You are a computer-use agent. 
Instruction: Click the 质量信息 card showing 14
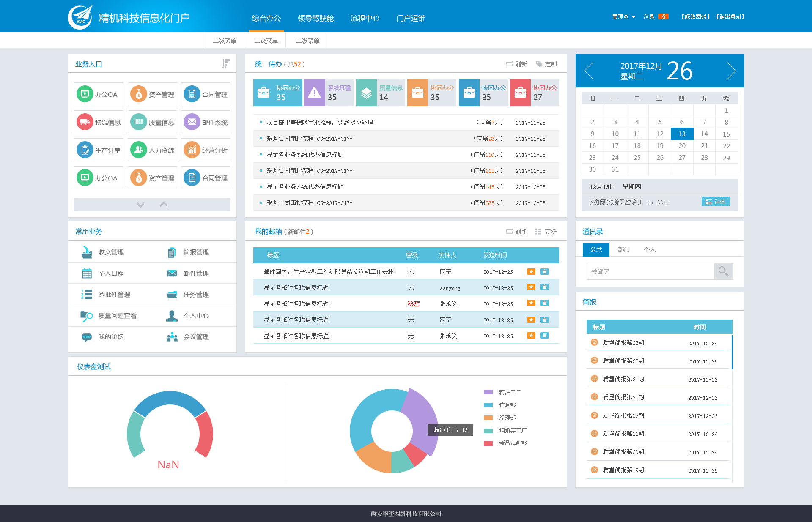coord(381,93)
